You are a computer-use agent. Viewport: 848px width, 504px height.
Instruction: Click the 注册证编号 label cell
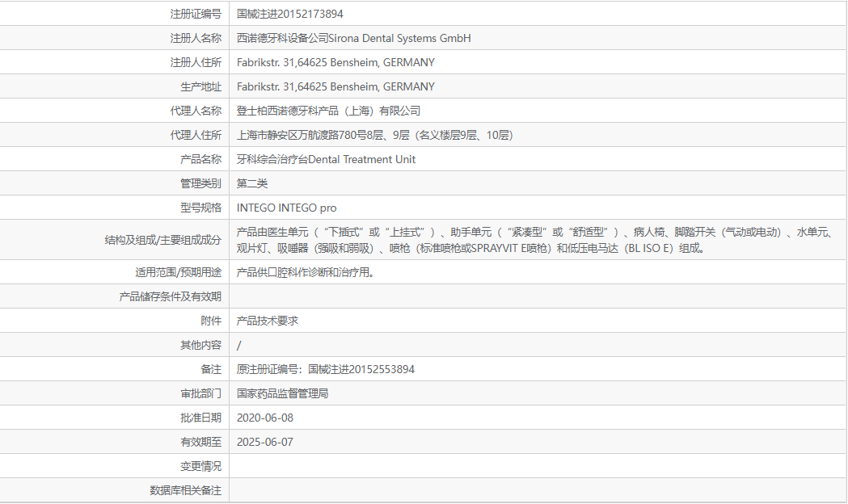[x=196, y=14]
